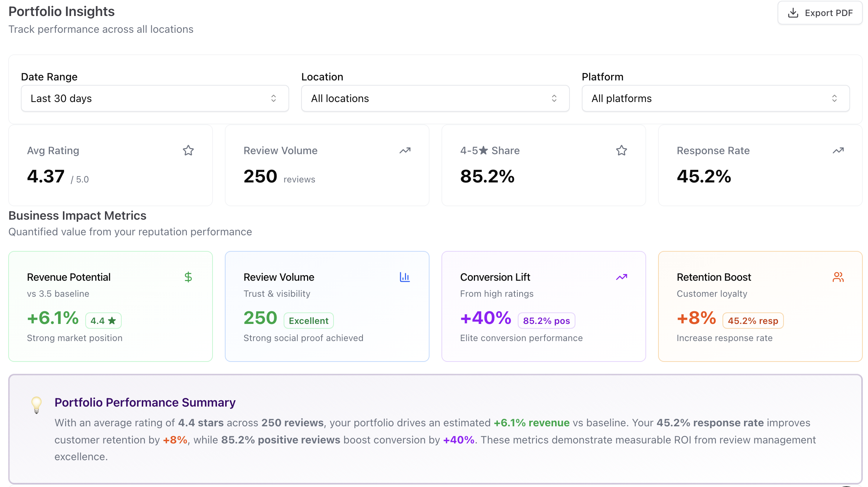868x487 pixels.
Task: Click the Excellent badge in Review Volume
Action: [309, 321]
